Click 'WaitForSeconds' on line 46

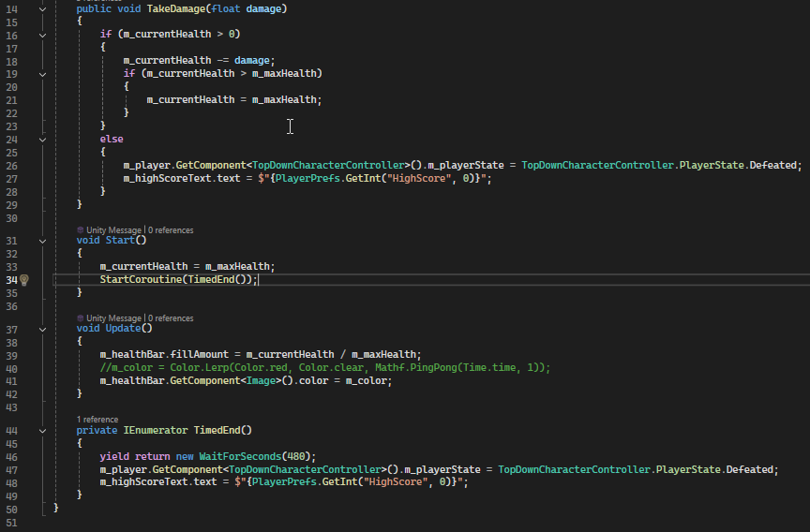240,457
